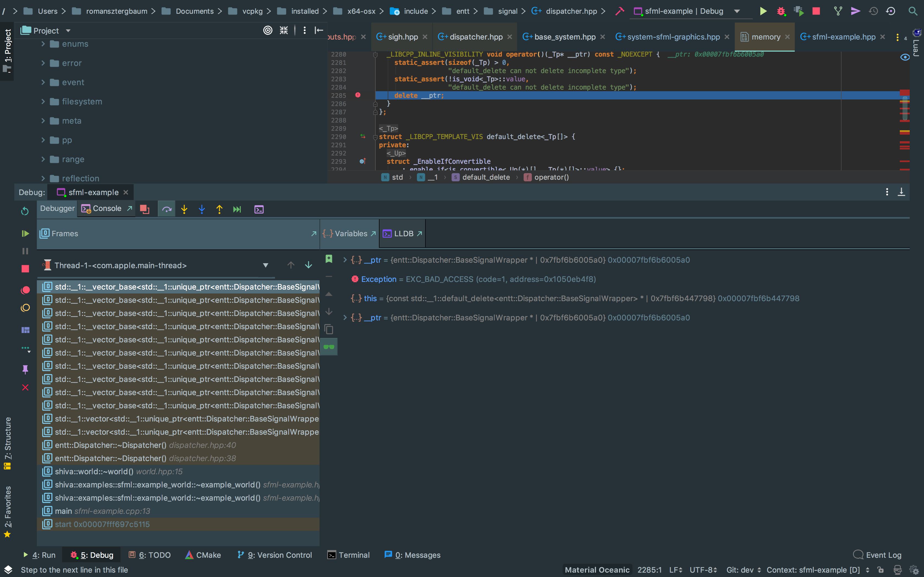Step over the current line

(166, 209)
